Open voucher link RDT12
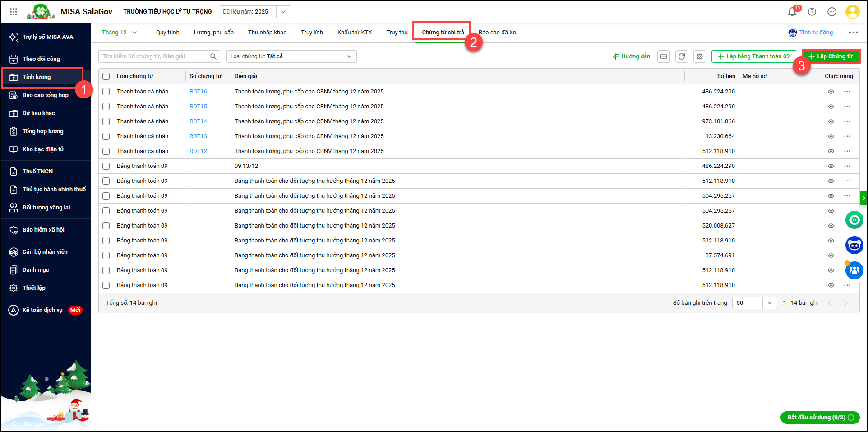The width and height of the screenshot is (868, 432). point(198,151)
